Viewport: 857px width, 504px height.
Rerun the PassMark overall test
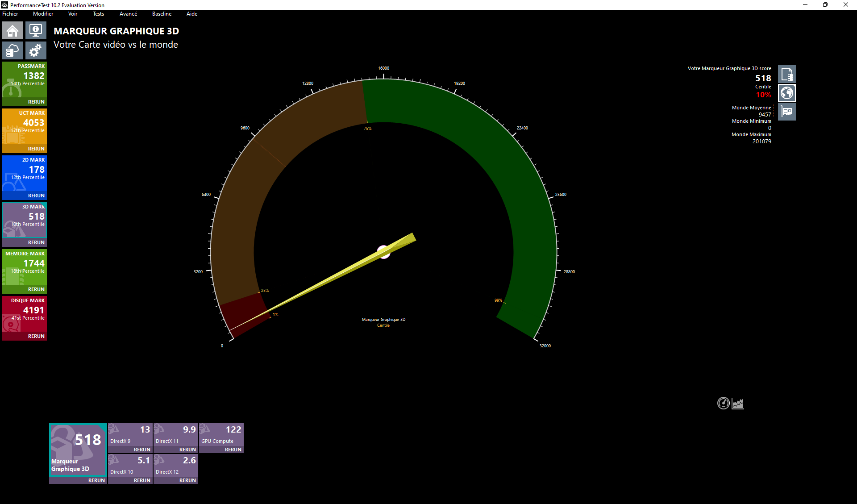(36, 102)
